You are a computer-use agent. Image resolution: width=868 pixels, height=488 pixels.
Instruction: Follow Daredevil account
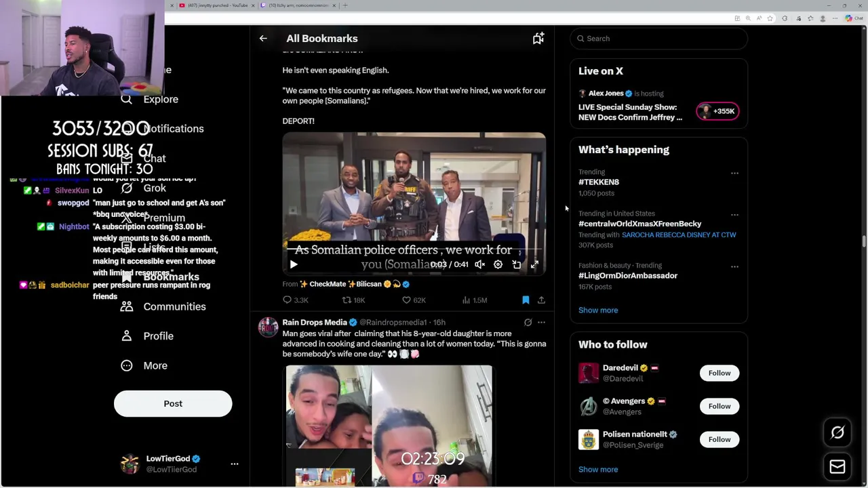point(719,373)
